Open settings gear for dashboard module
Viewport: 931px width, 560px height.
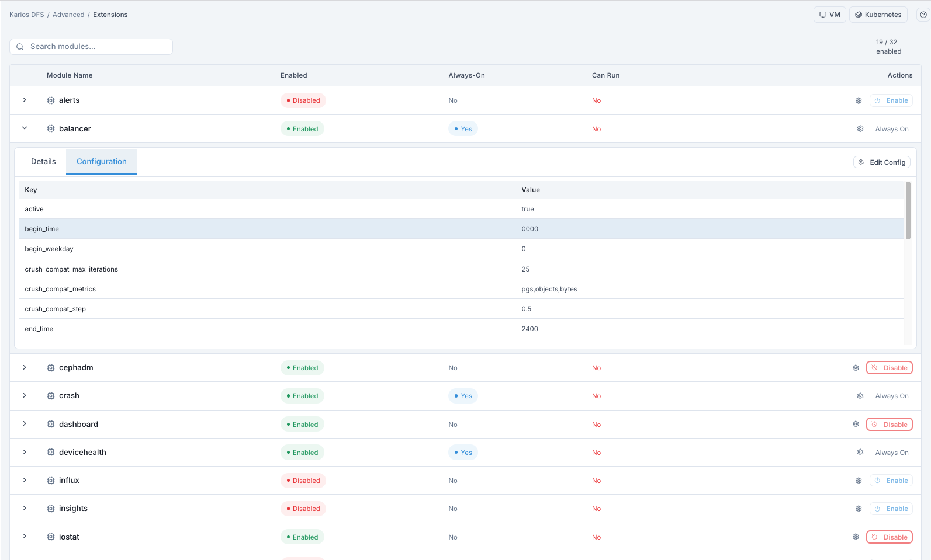pos(856,425)
